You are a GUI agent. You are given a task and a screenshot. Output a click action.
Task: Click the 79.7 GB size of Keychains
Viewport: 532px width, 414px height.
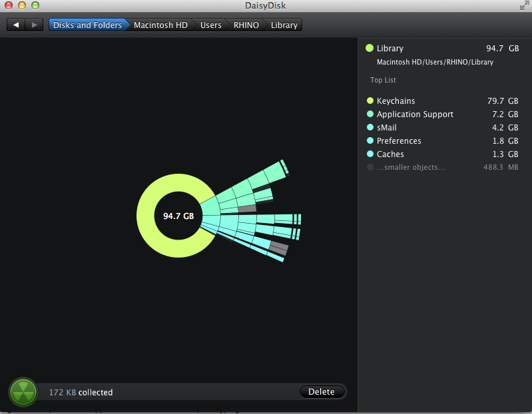coord(503,101)
